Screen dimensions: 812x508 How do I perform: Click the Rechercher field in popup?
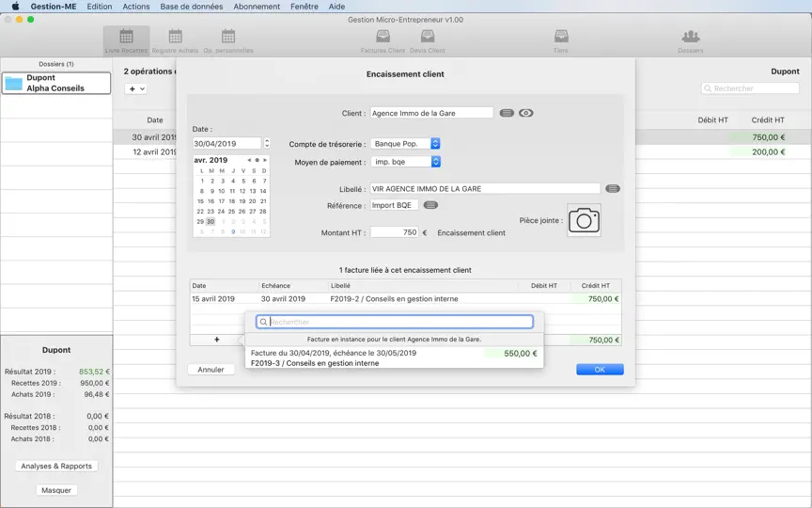[x=395, y=322]
